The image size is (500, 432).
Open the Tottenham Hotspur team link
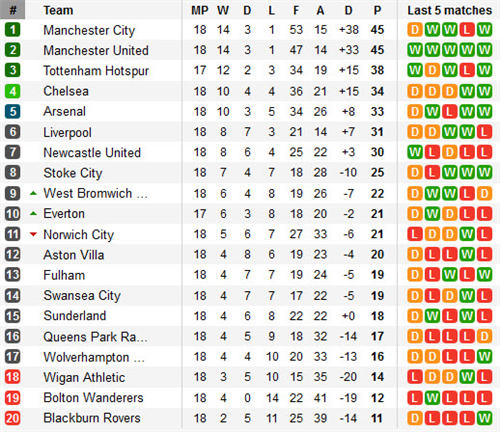pos(96,71)
